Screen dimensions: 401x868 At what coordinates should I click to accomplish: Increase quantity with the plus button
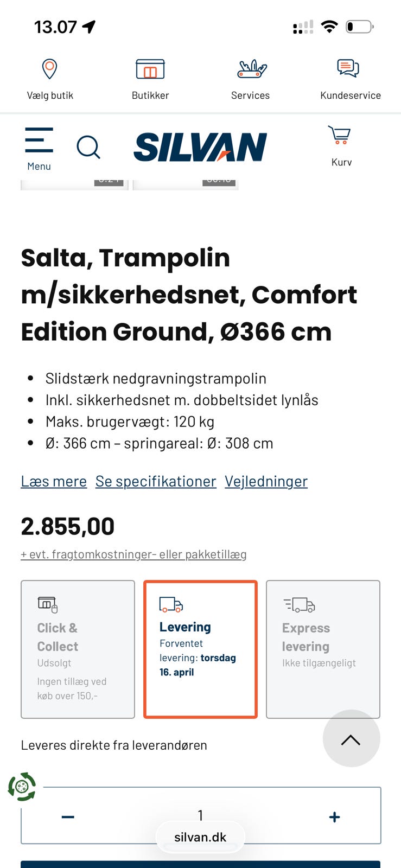tap(334, 816)
